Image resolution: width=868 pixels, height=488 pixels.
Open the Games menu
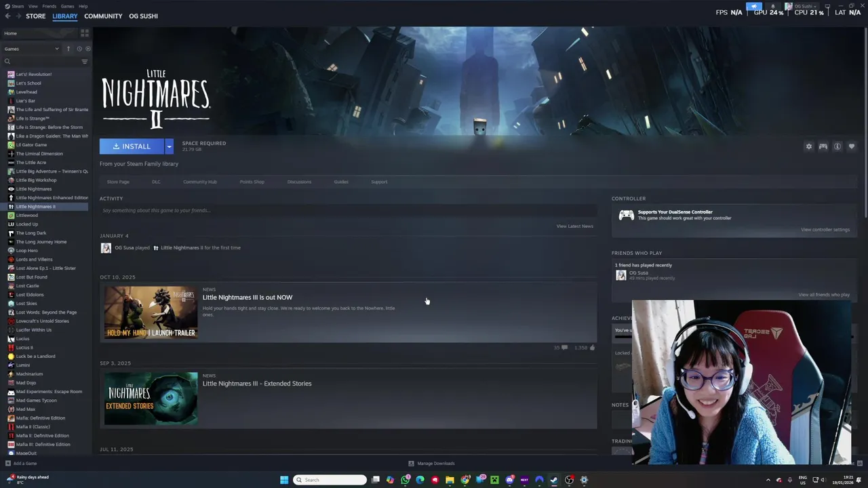point(67,6)
